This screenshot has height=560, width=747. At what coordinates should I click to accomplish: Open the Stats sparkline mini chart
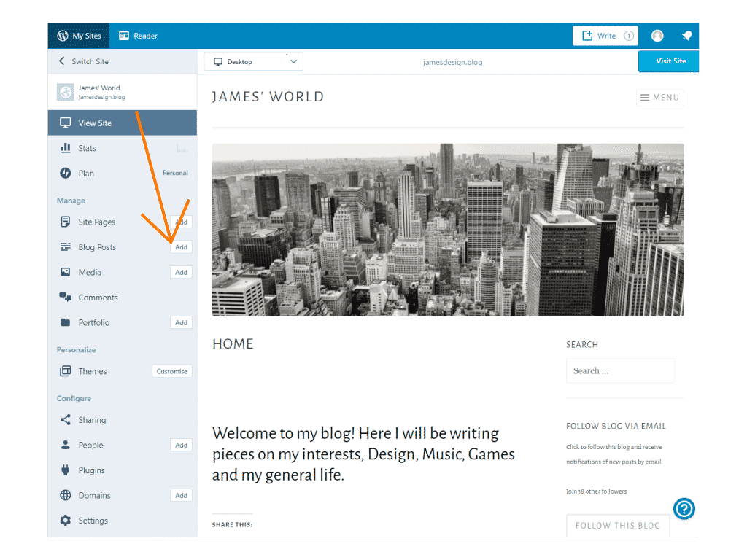(182, 148)
